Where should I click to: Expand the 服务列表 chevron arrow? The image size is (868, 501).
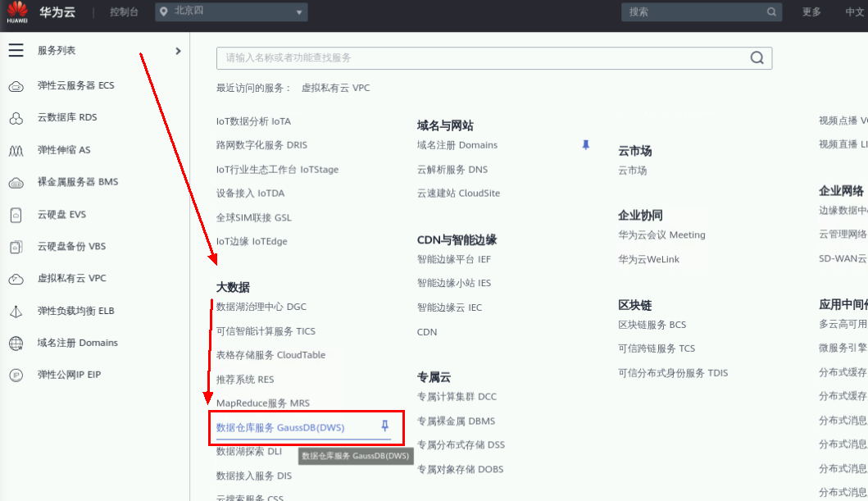(x=178, y=51)
